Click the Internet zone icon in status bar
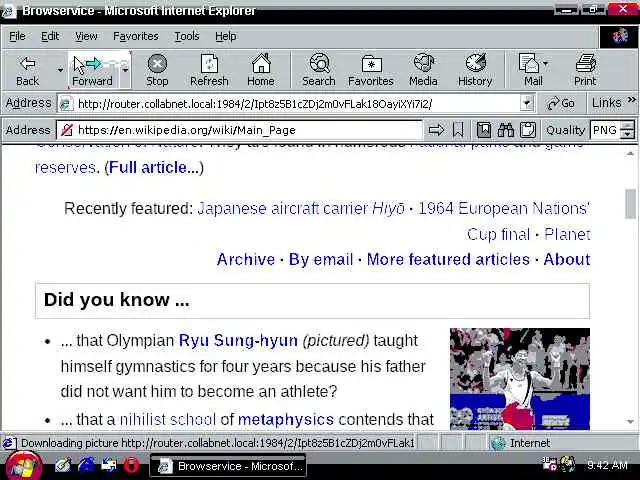This screenshot has height=480, width=640. point(498,443)
